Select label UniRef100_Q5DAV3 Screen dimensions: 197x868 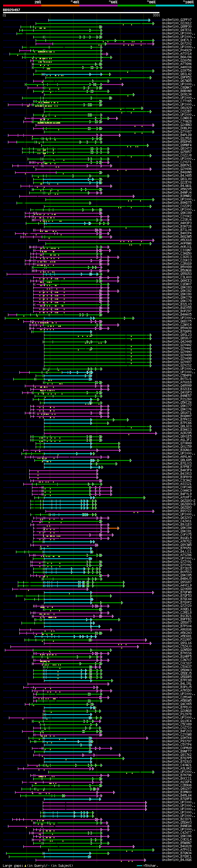(176, 822)
